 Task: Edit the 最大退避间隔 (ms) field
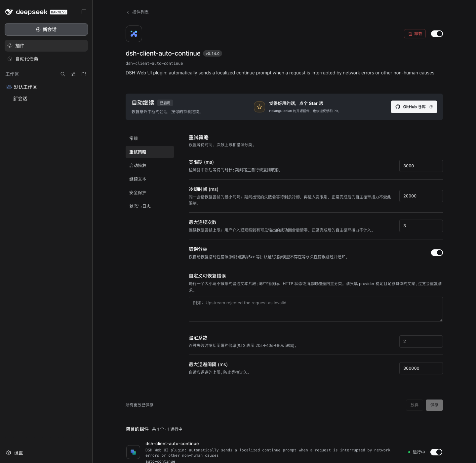point(421,368)
